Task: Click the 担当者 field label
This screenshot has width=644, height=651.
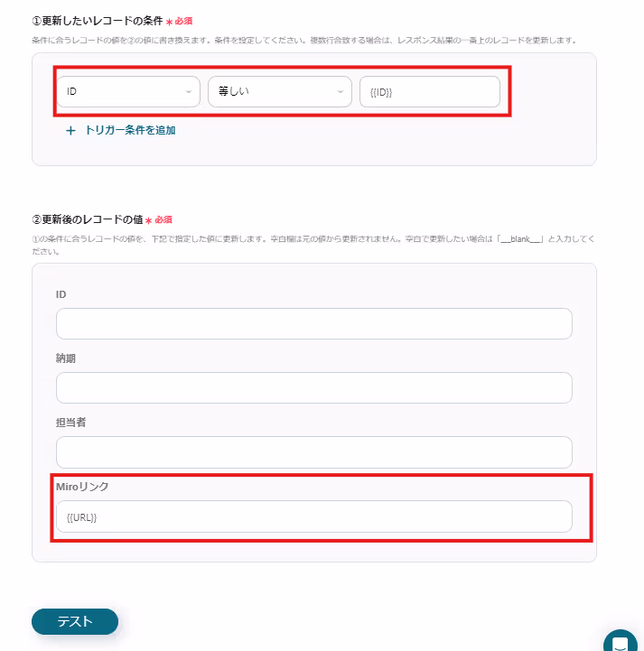Action: point(71,423)
